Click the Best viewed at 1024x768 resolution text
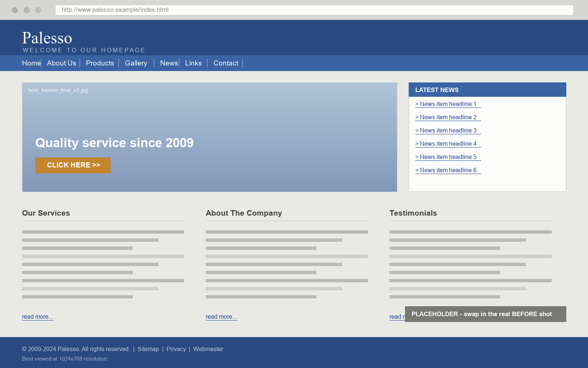This screenshot has height=368, width=588. (x=64, y=359)
